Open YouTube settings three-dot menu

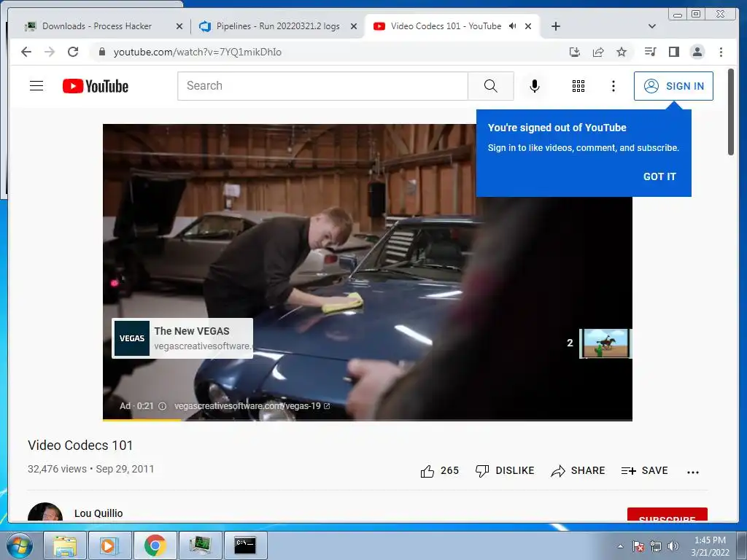pos(613,86)
